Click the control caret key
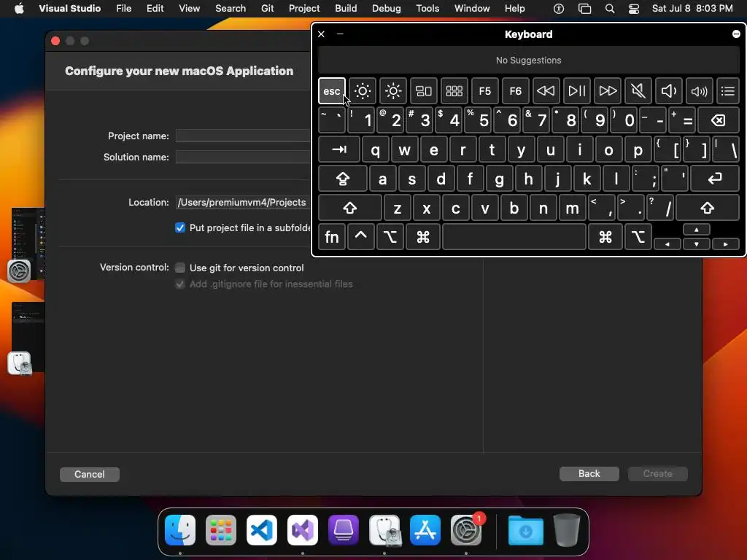Viewport: 747px width, 560px height. point(360,237)
